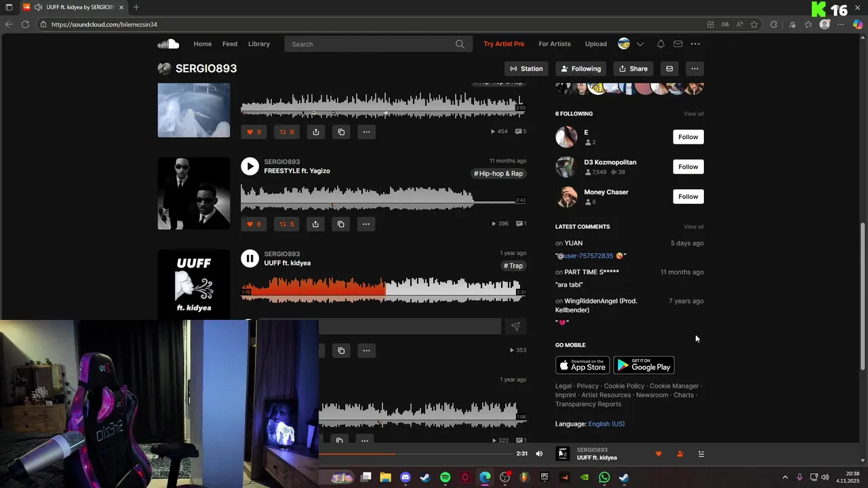Click the player volume speaker icon
The image size is (868, 488).
539,453
